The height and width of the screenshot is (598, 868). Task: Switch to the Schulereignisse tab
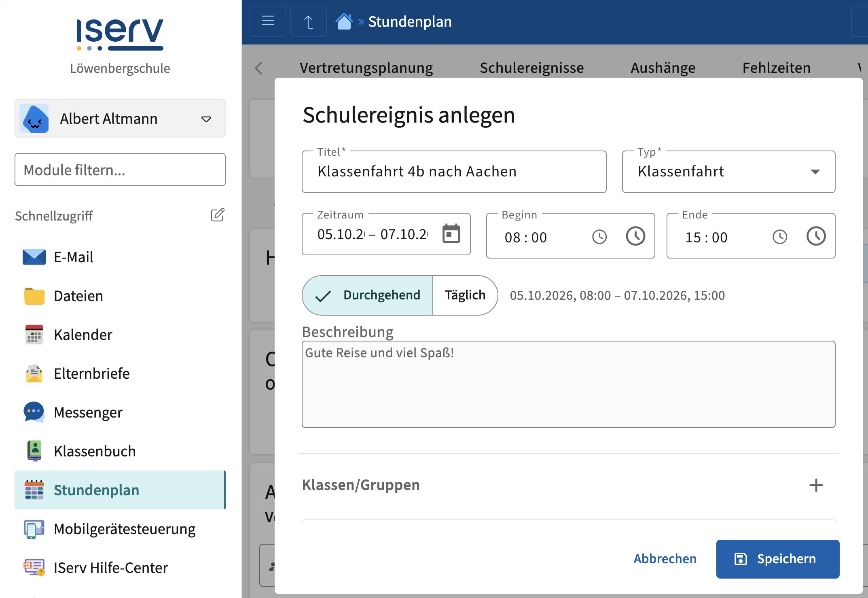click(x=531, y=68)
